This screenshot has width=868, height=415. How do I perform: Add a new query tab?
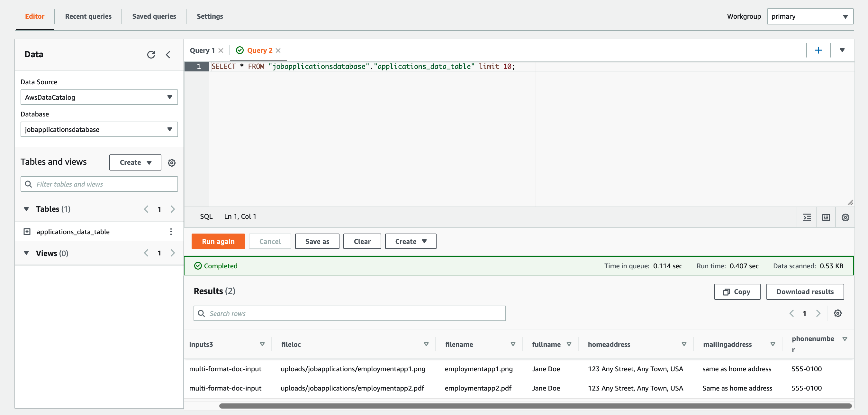tap(818, 50)
